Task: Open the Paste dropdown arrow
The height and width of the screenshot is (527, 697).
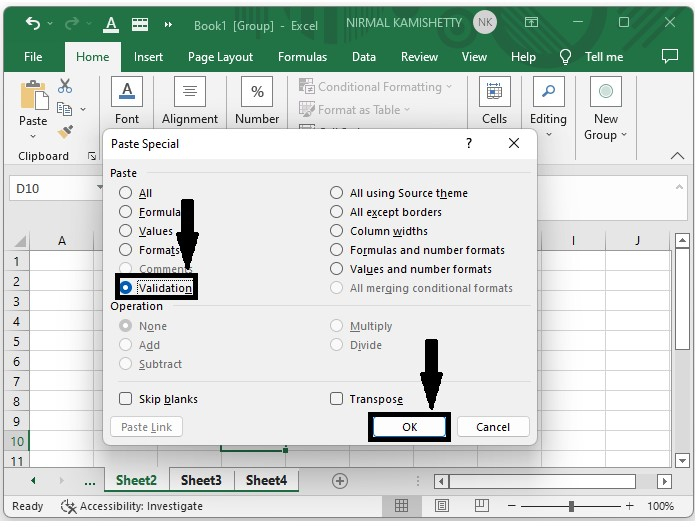Action: [33, 136]
